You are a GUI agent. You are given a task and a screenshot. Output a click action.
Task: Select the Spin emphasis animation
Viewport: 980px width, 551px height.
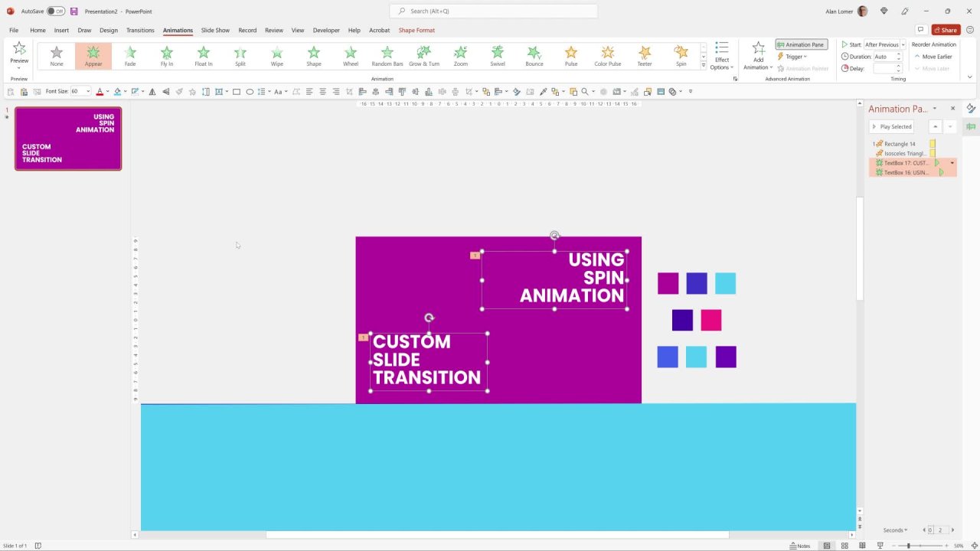point(681,55)
